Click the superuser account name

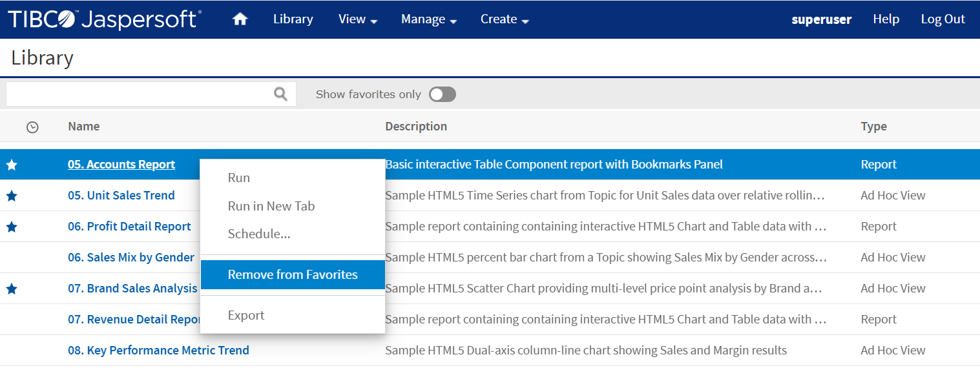point(822,19)
